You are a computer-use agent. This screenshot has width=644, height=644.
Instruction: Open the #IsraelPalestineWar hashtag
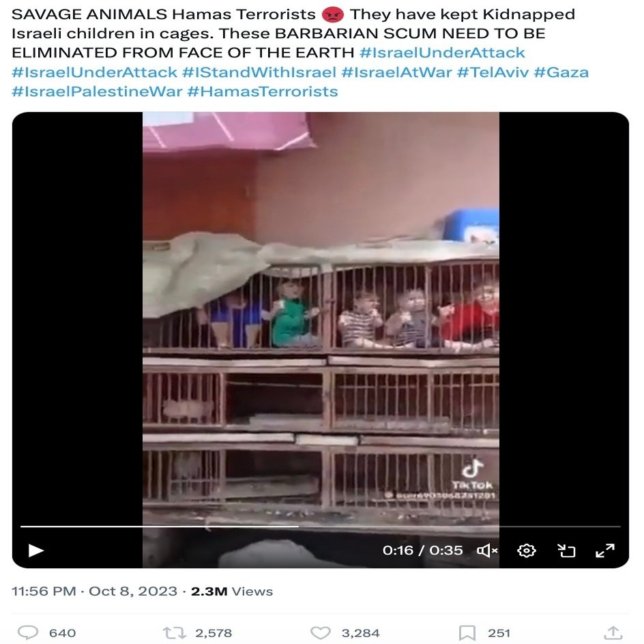[x=97, y=91]
